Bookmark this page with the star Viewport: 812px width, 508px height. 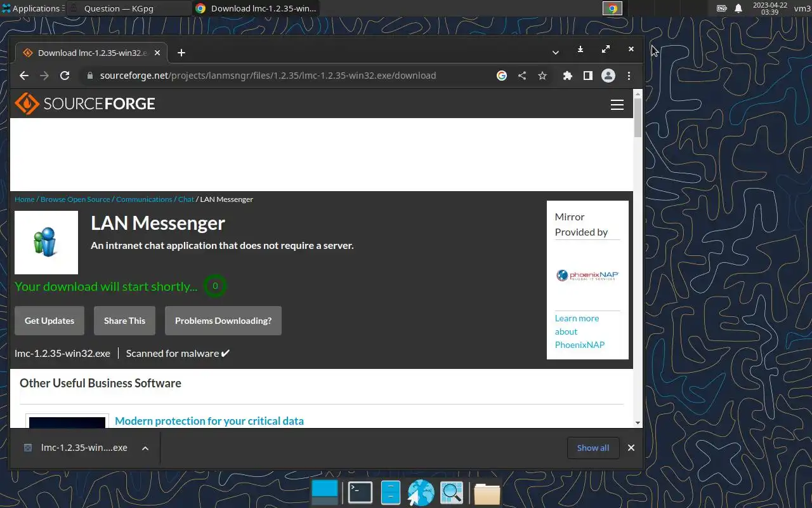coord(542,76)
